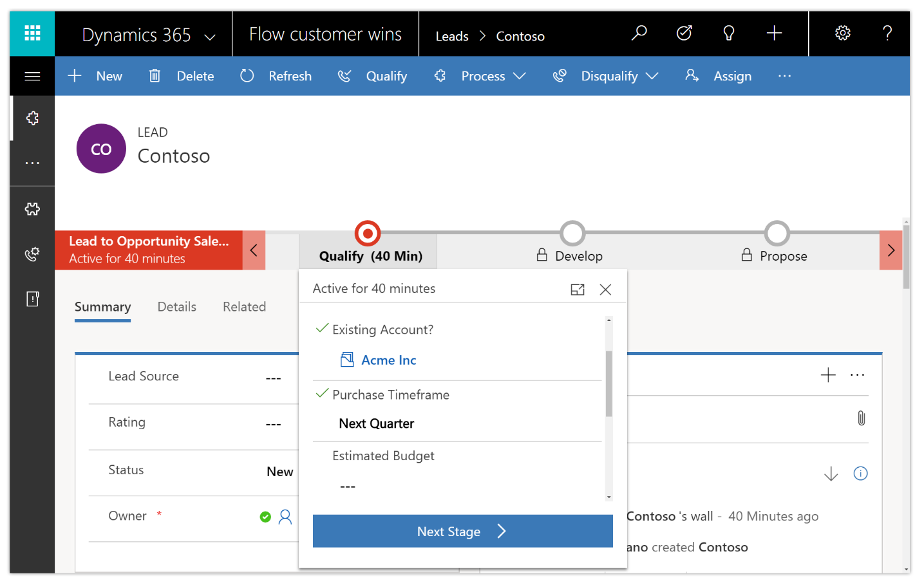Toggle the hamburger navigation menu

[32, 77]
